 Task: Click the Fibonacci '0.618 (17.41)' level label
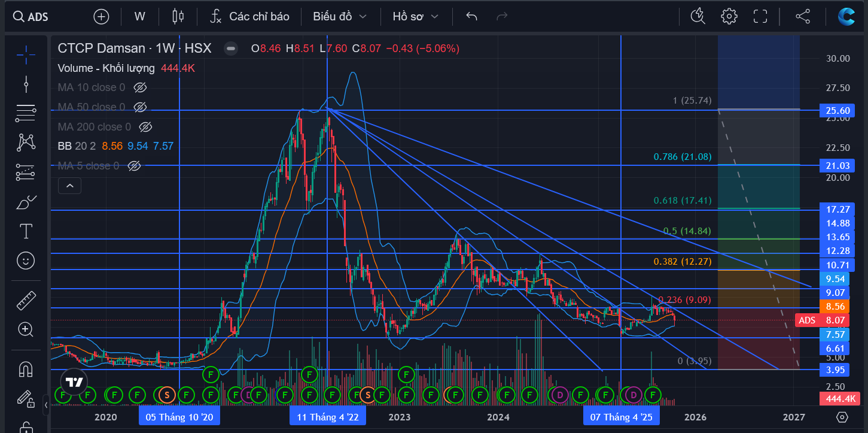tap(683, 201)
